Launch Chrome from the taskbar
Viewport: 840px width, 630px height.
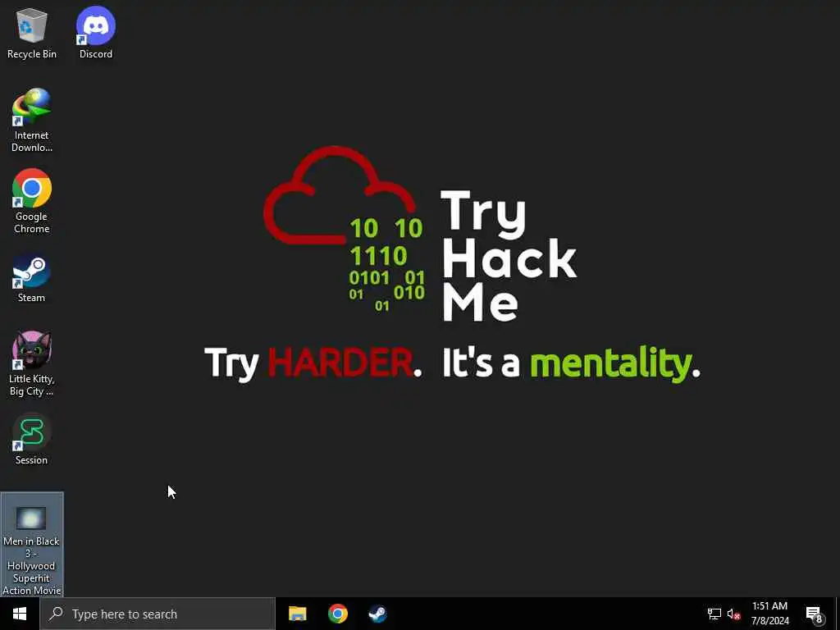(337, 614)
